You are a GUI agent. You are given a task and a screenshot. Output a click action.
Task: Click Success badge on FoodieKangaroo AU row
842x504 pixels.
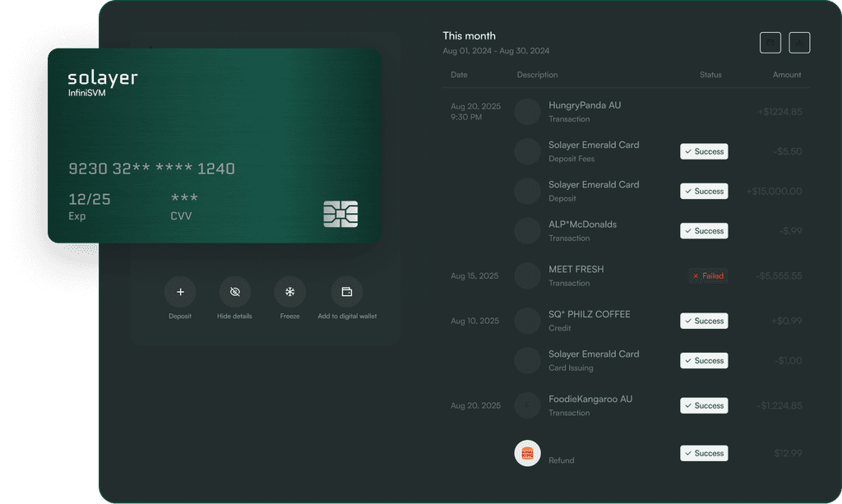[704, 406]
